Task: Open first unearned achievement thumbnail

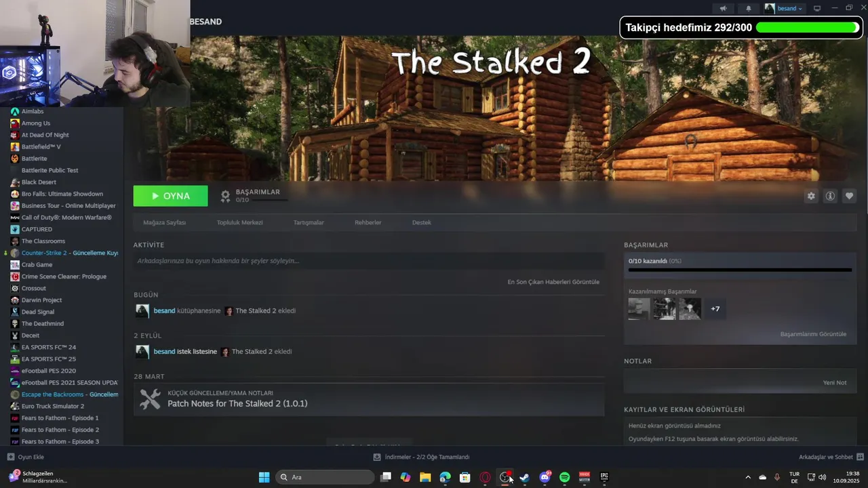Action: click(x=639, y=309)
